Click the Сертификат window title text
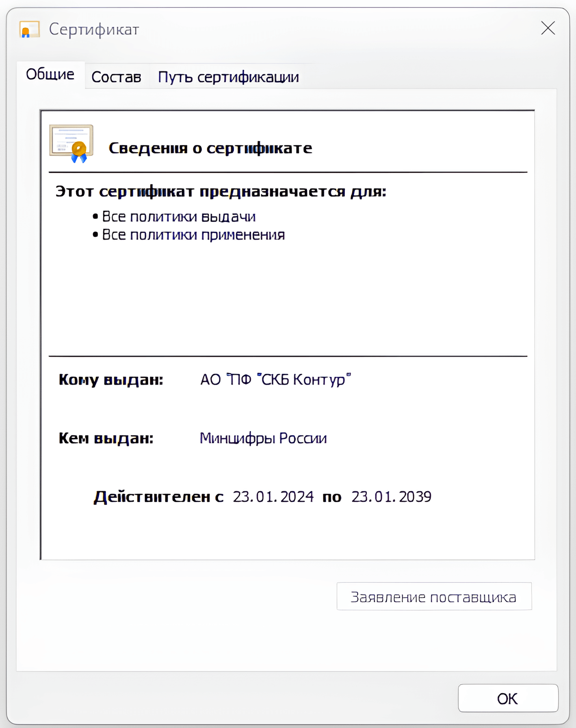 coord(94,29)
